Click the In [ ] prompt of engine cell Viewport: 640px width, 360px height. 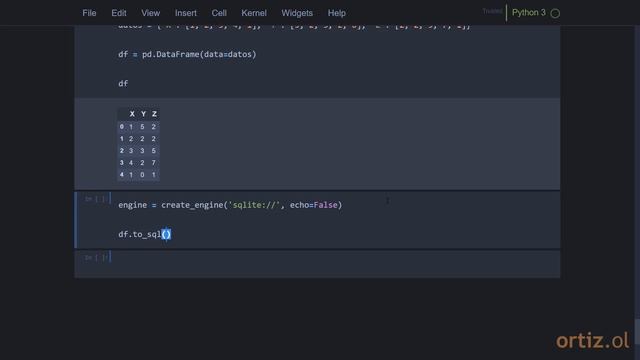pyautogui.click(x=96, y=199)
